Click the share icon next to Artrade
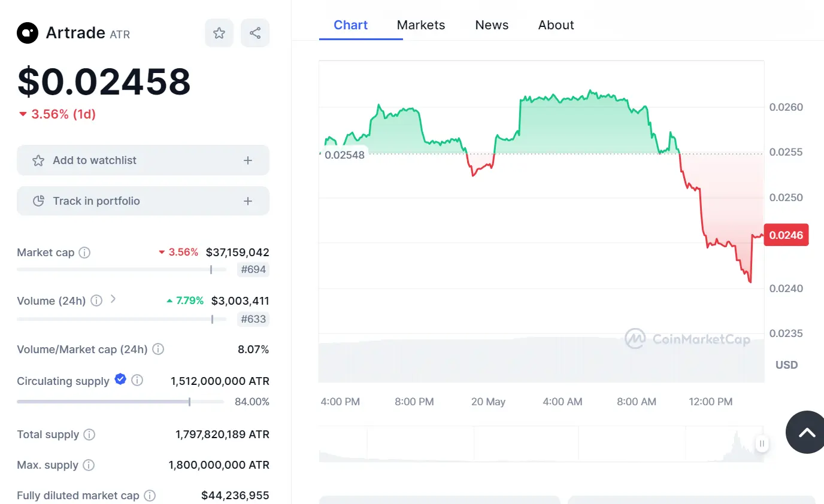The image size is (824, 504). 255,33
